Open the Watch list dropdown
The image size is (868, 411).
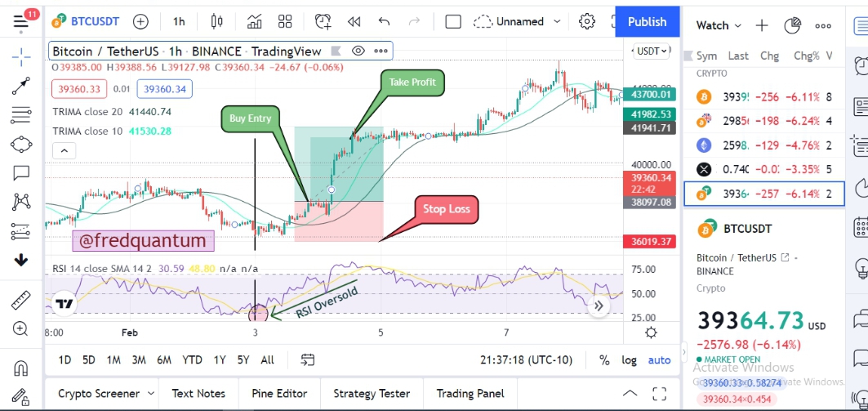(719, 25)
